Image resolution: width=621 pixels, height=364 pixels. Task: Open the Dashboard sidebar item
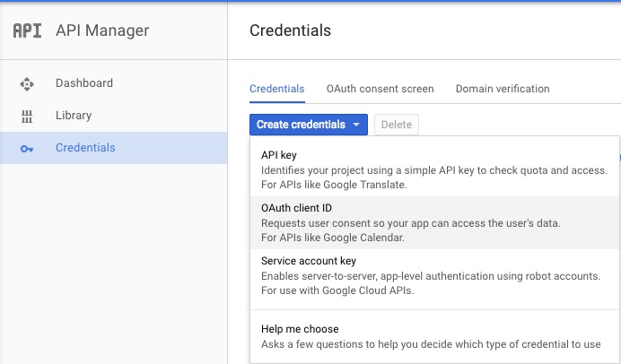114,83
